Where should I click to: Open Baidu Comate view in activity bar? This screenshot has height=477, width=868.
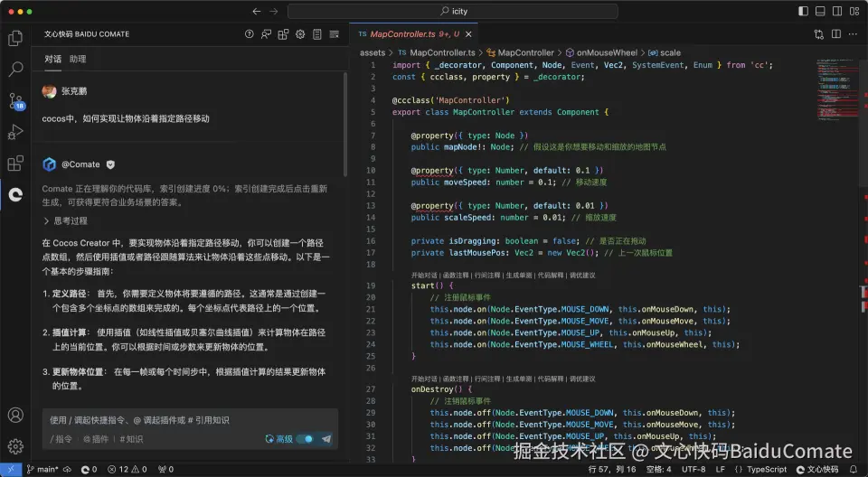tap(15, 194)
